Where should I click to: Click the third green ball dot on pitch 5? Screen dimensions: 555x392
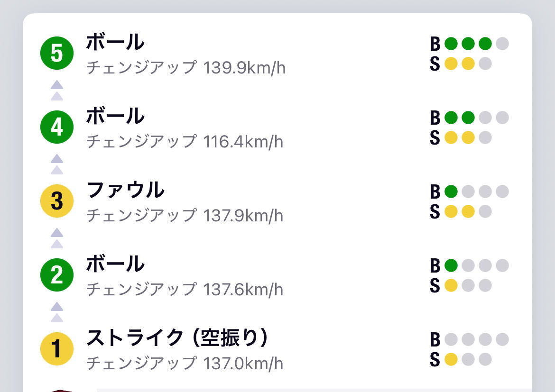[x=485, y=44]
